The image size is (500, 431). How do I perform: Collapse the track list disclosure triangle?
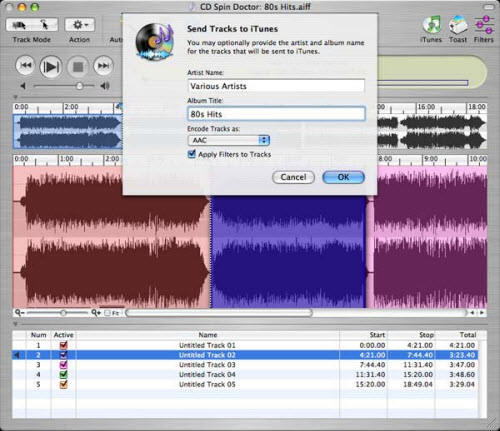[15, 324]
